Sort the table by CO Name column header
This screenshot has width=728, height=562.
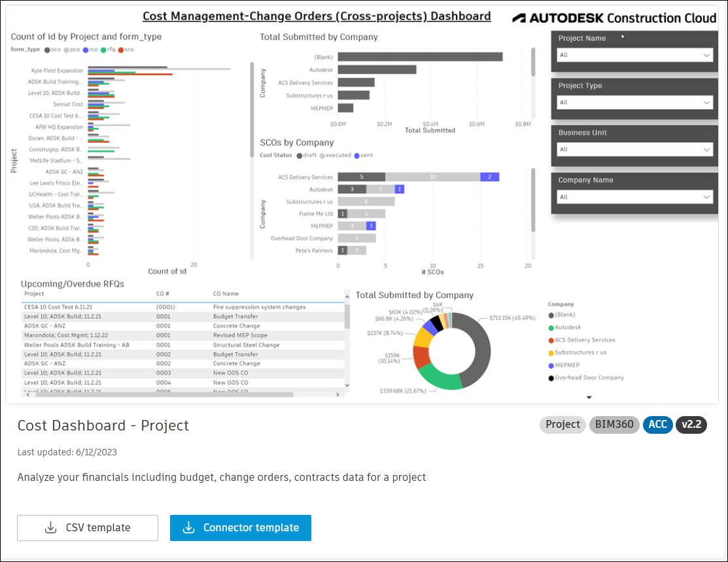[x=226, y=294]
